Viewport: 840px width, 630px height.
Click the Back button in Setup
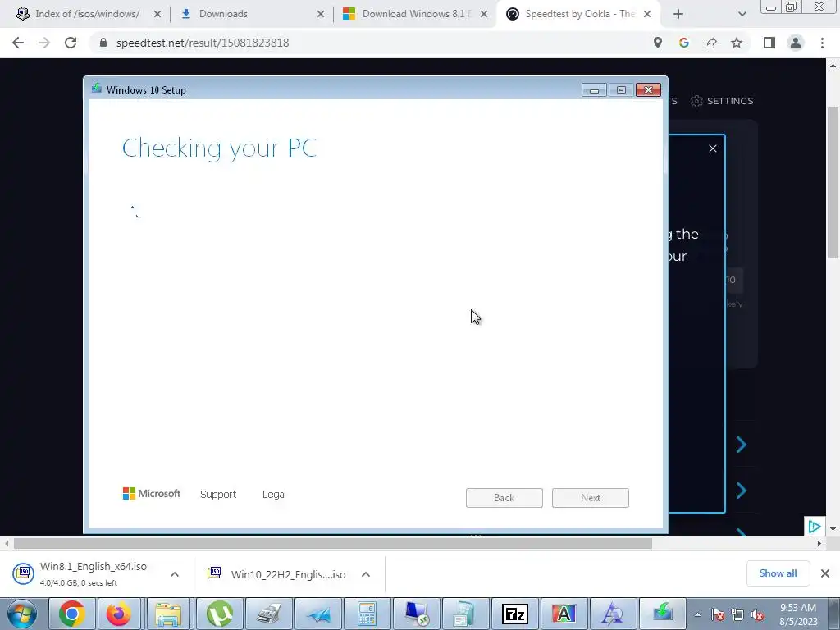click(x=504, y=498)
